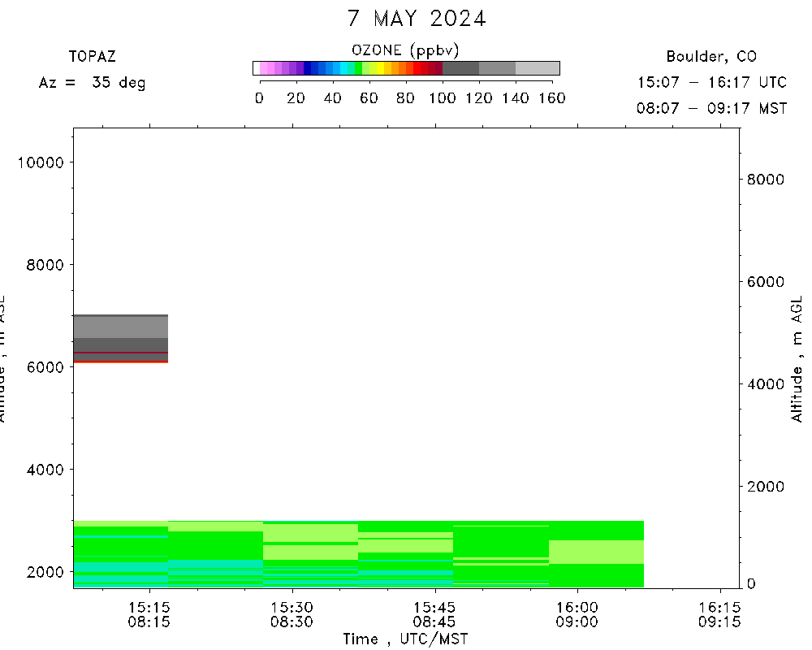Click the "15:07 – 16:17 UTC" time range

point(712,82)
